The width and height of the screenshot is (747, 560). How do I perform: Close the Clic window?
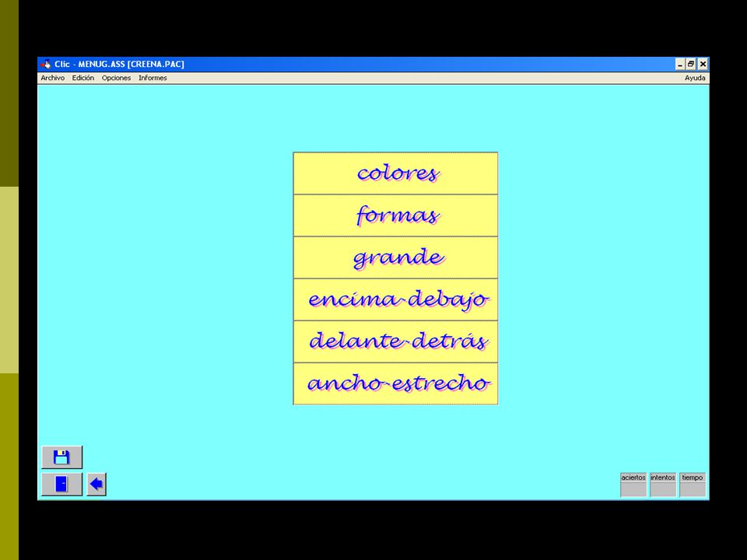(x=703, y=65)
